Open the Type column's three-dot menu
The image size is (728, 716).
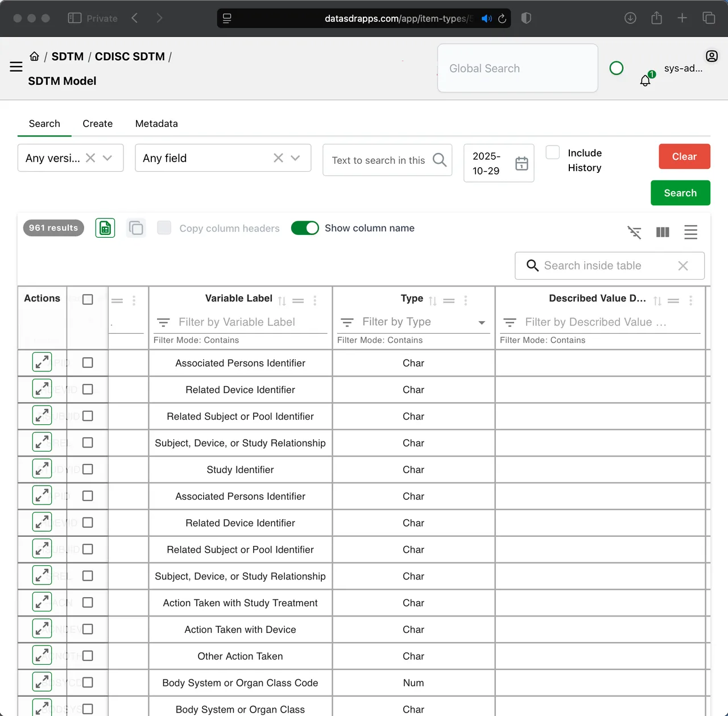pyautogui.click(x=465, y=300)
